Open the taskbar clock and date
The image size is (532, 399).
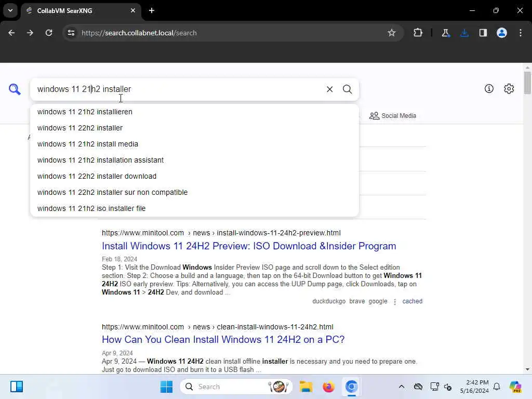tap(474, 387)
